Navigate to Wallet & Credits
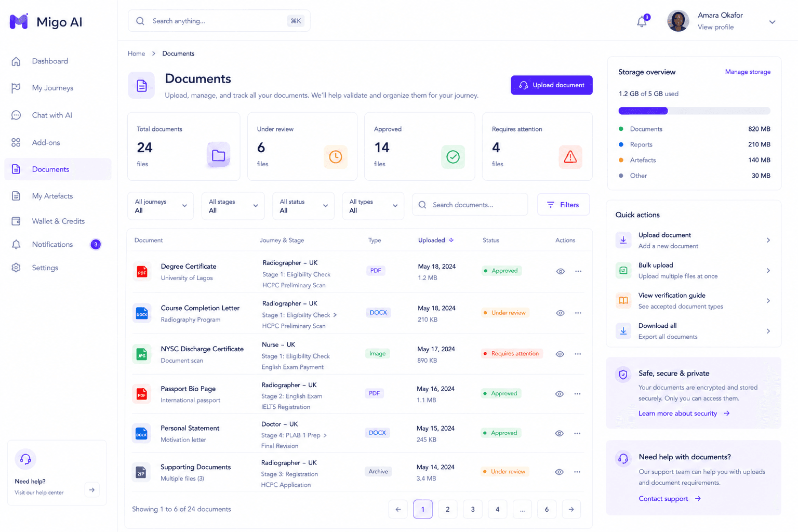This screenshot has height=532, width=798. click(58, 221)
